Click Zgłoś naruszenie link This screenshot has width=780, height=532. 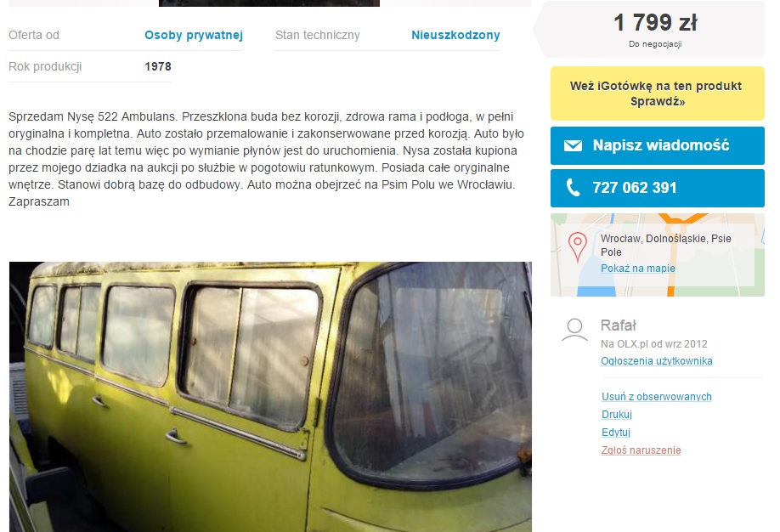point(641,450)
